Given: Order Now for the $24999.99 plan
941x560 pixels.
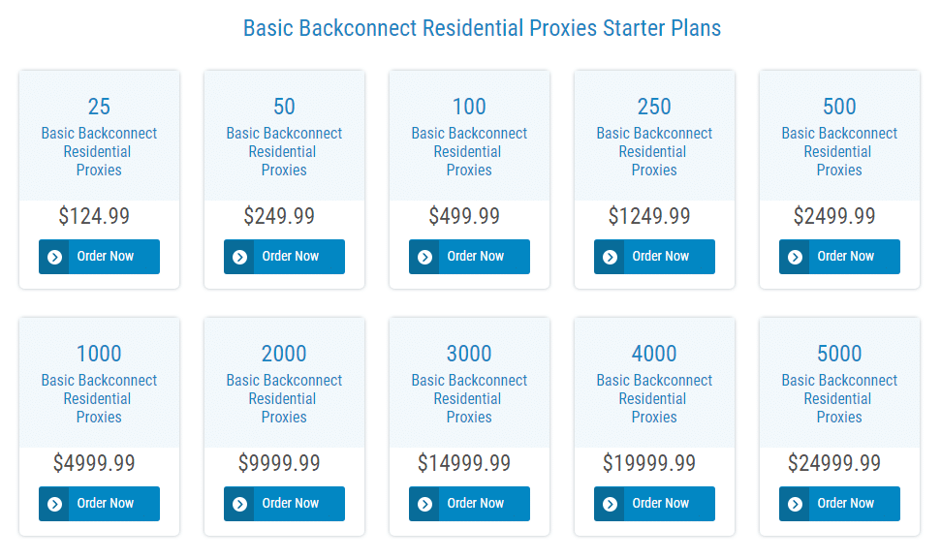Looking at the screenshot, I should coord(839,504).
